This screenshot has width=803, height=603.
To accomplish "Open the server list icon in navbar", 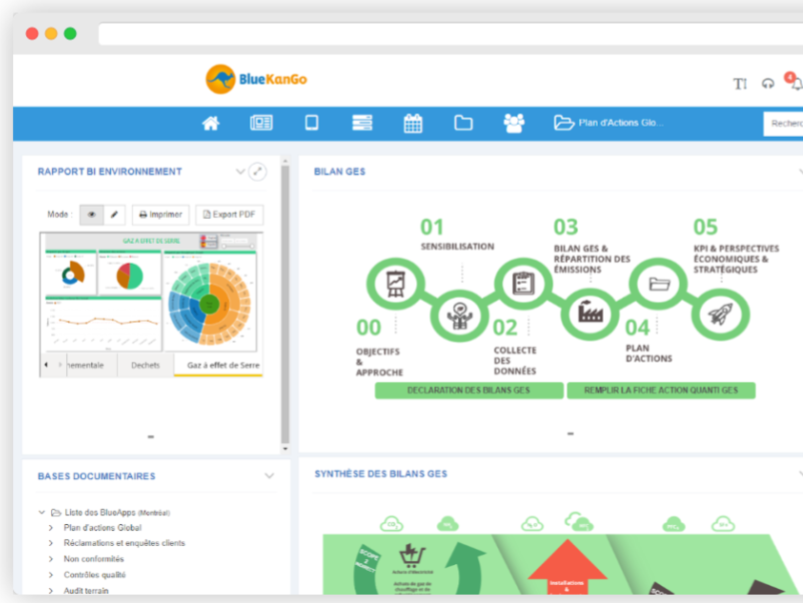I will (361, 123).
